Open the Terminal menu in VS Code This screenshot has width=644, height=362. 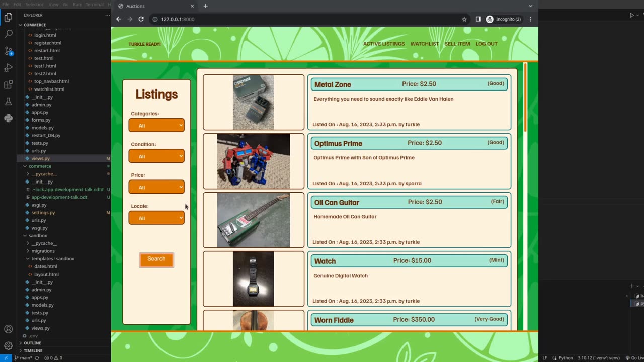(x=94, y=4)
